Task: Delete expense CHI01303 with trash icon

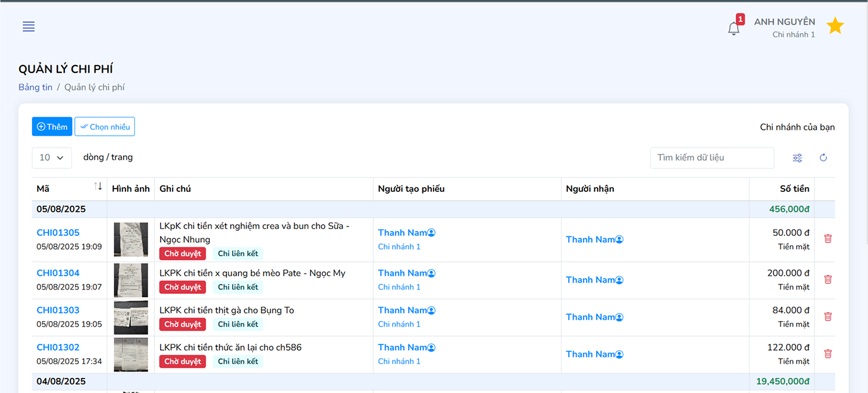Action: (x=828, y=317)
